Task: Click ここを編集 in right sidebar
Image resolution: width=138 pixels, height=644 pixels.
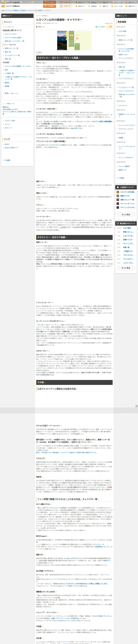Action: pos(120,178)
